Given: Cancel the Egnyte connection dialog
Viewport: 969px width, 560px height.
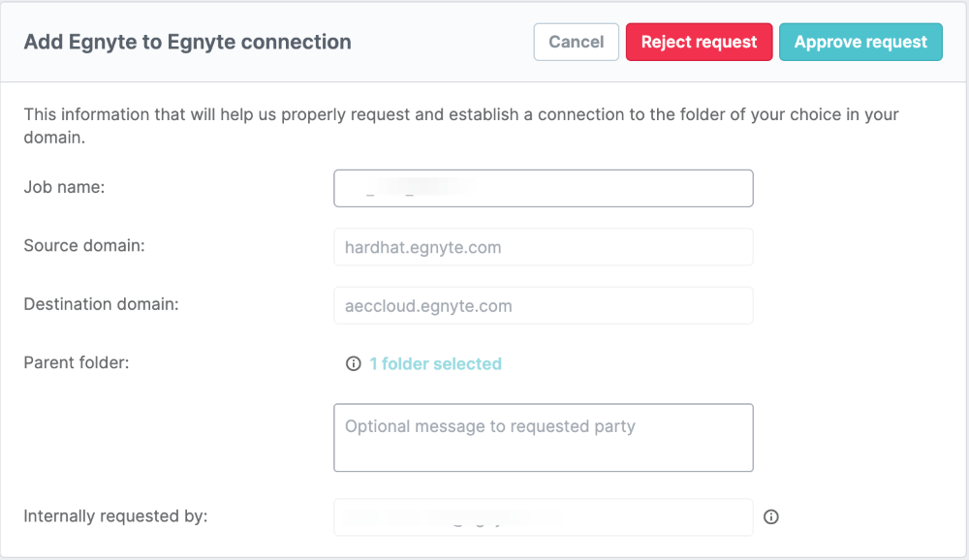Looking at the screenshot, I should [576, 42].
